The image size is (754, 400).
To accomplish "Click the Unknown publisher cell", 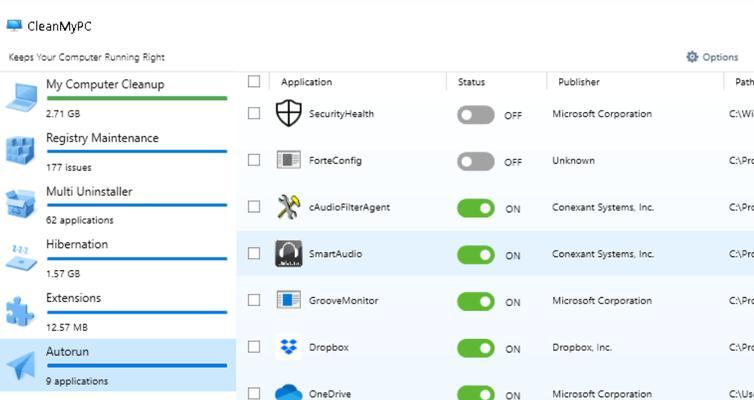I will [x=573, y=161].
